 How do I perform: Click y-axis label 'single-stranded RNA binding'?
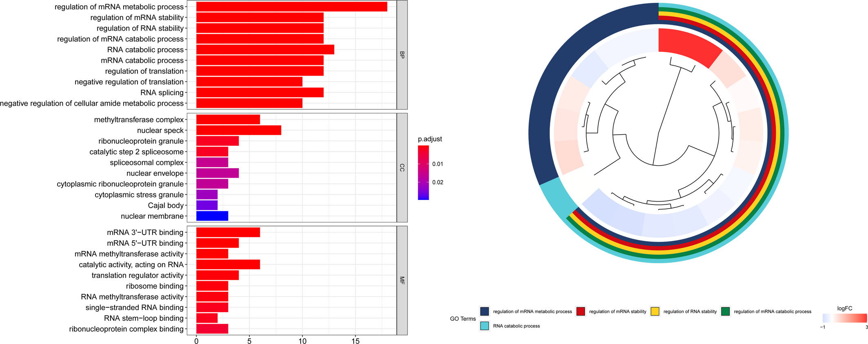[135, 308]
